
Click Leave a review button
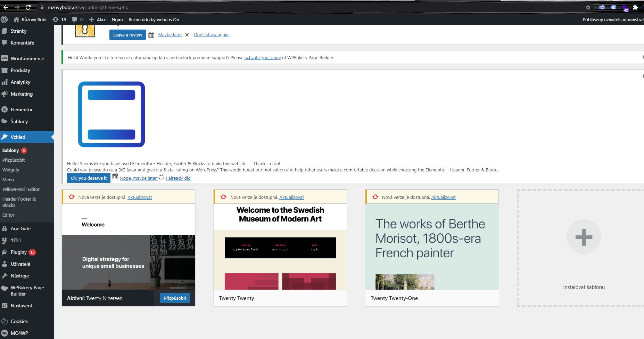[127, 35]
